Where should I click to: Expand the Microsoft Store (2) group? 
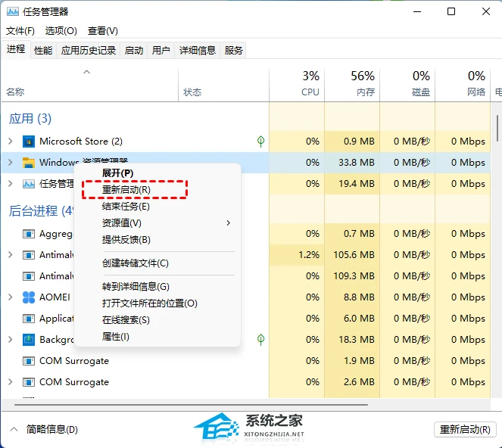(x=11, y=141)
